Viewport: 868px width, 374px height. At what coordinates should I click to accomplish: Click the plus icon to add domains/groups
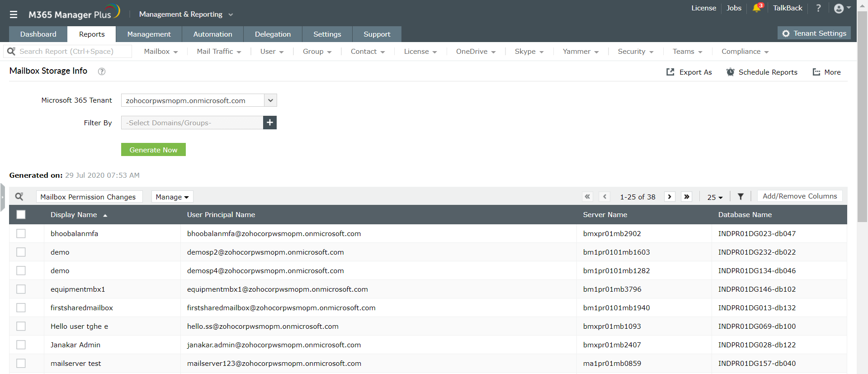tap(270, 123)
